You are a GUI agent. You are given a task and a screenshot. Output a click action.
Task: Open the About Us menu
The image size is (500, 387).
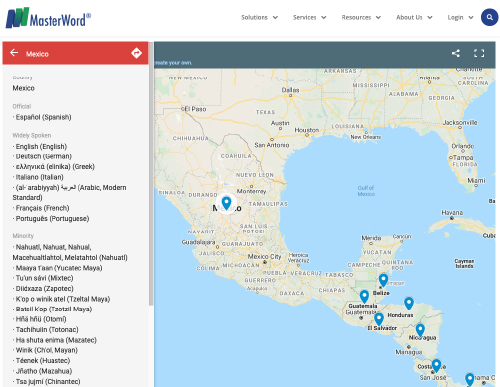(414, 17)
